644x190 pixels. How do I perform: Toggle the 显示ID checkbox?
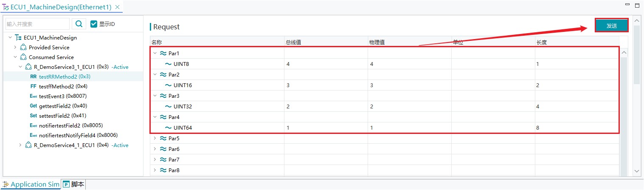[x=94, y=24]
